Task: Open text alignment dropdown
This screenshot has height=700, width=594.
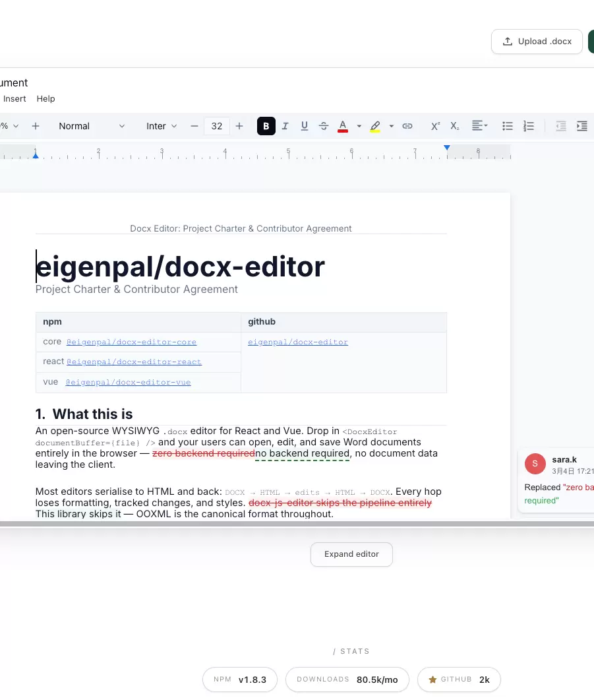Action: click(x=479, y=126)
